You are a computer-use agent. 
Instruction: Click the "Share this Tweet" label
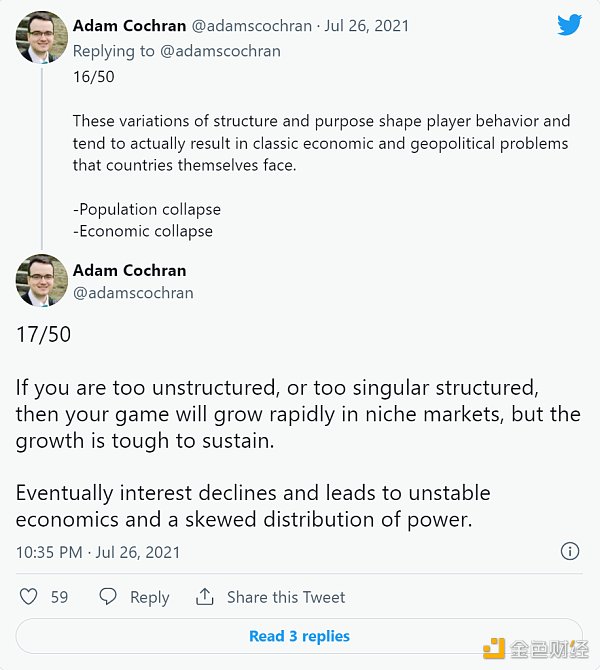(286, 597)
